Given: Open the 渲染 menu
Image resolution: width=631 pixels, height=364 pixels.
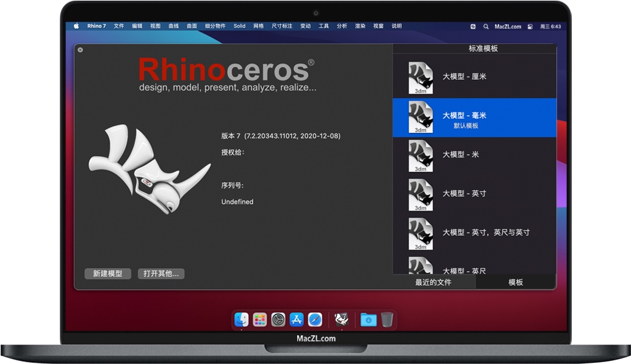Looking at the screenshot, I should pos(360,26).
